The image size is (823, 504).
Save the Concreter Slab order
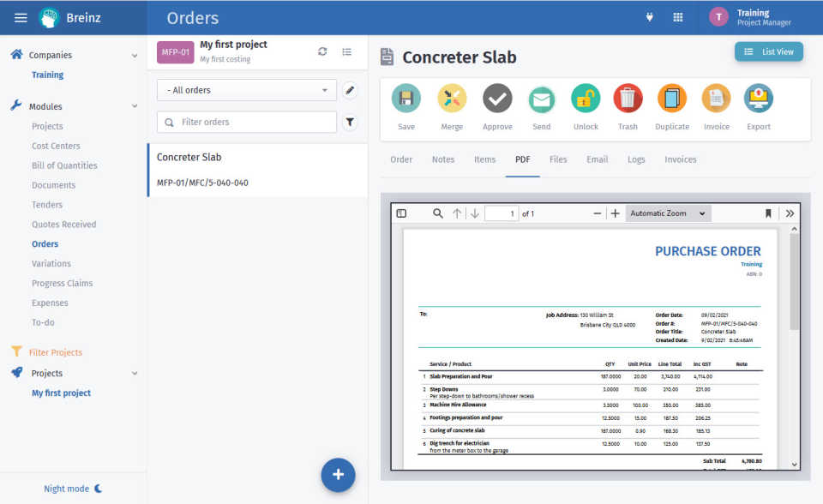tap(405, 99)
